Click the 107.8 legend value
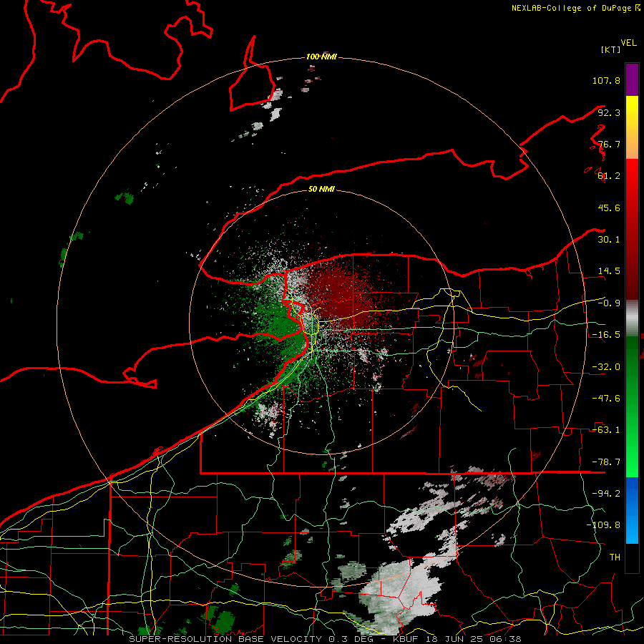This screenshot has width=644, height=644. click(606, 80)
